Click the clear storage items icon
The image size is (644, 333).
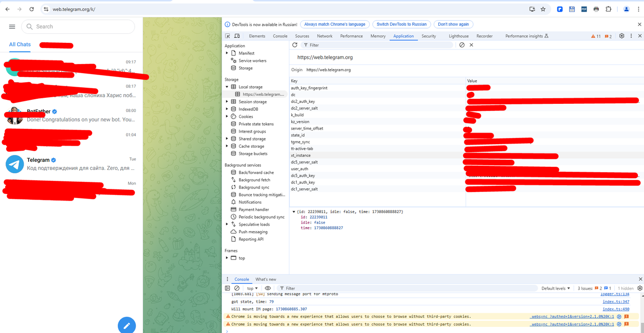462,45
